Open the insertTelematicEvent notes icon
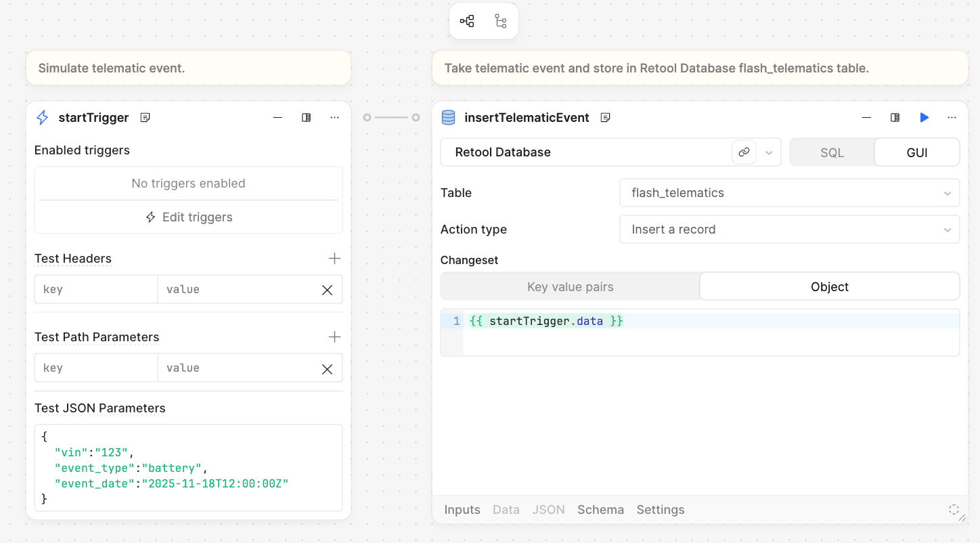Viewport: 980px width, 543px height. pyautogui.click(x=606, y=118)
